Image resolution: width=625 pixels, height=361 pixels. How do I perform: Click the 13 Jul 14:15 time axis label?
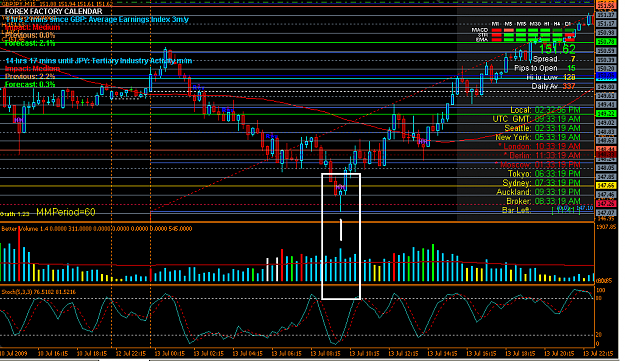[x=442, y=353]
